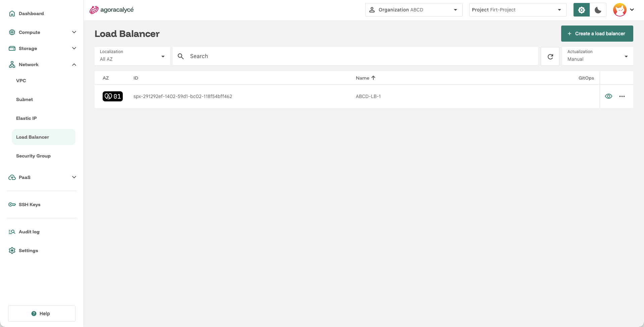Open the Project Firt-Project dropdown
The height and width of the screenshot is (327, 644).
518,10
